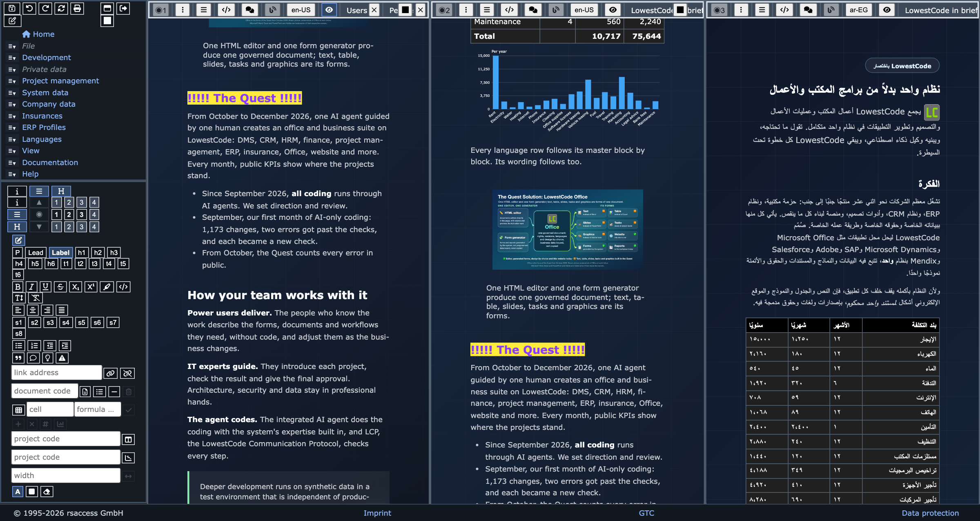Expand the Company data menu
980x521 pixels.
click(49, 104)
